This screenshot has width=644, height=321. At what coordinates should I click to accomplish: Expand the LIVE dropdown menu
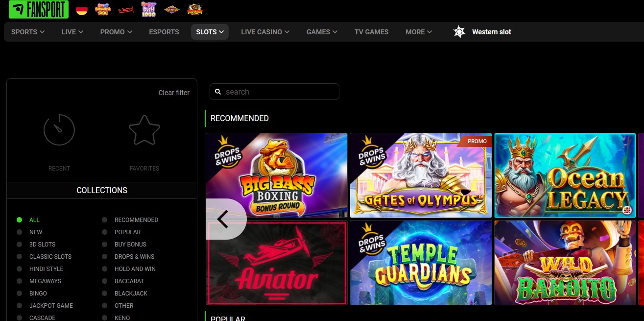coord(72,32)
